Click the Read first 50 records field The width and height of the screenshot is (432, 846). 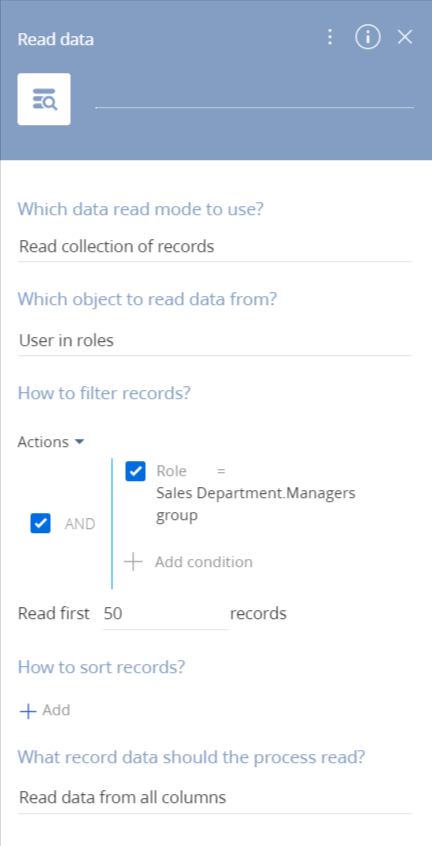(166, 614)
